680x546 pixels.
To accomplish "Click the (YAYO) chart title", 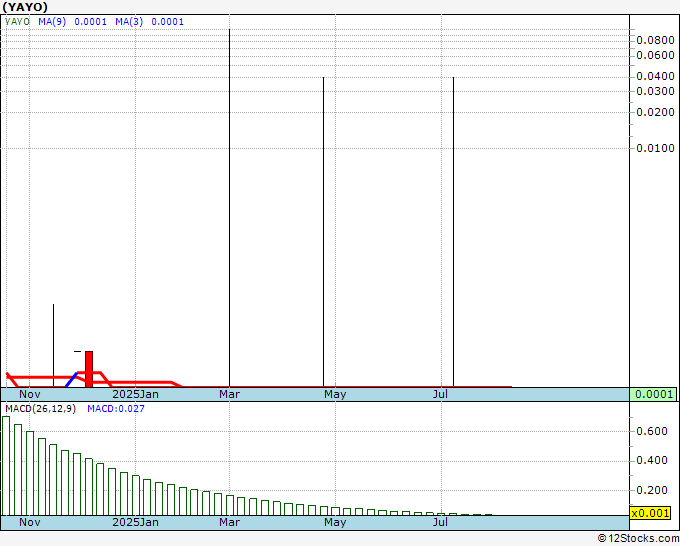I will [x=25, y=6].
